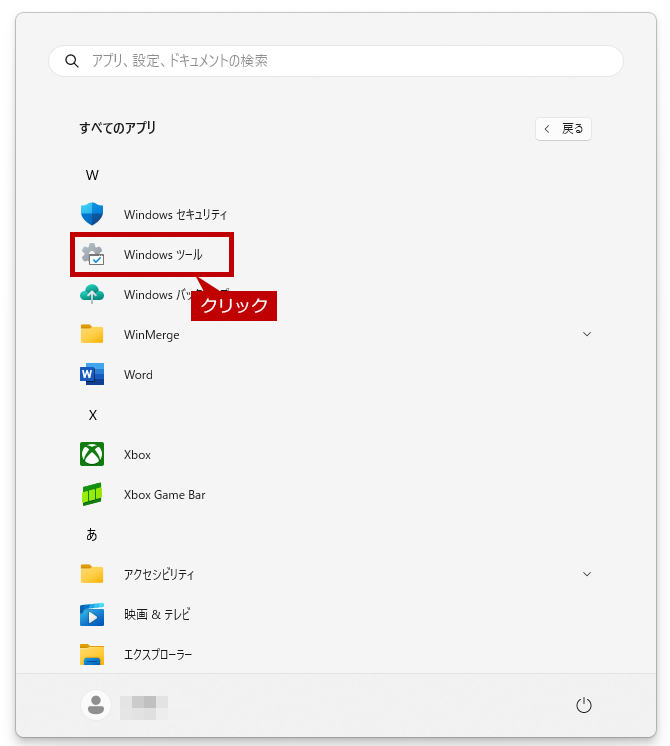Select the エクスプローラー label

pyautogui.click(x=158, y=655)
